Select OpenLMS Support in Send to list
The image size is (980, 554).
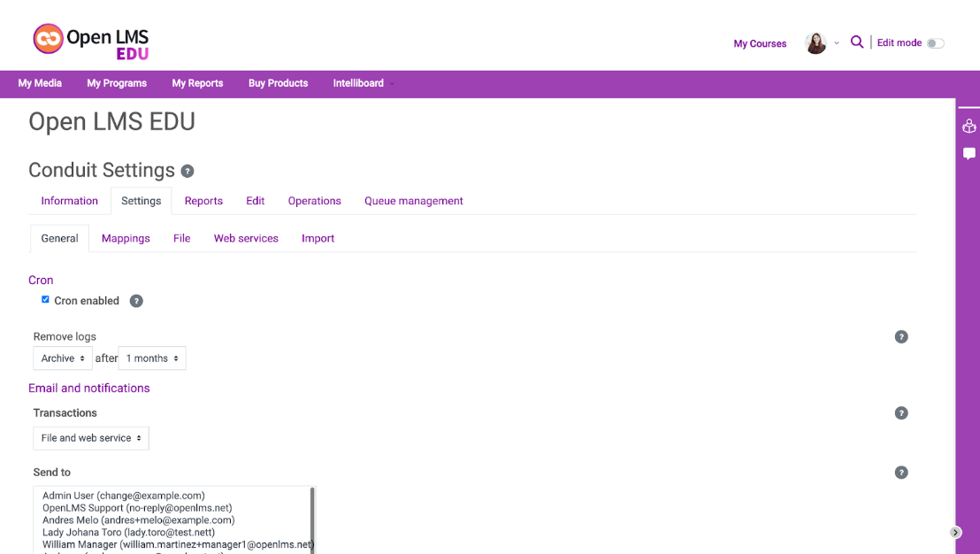(137, 508)
